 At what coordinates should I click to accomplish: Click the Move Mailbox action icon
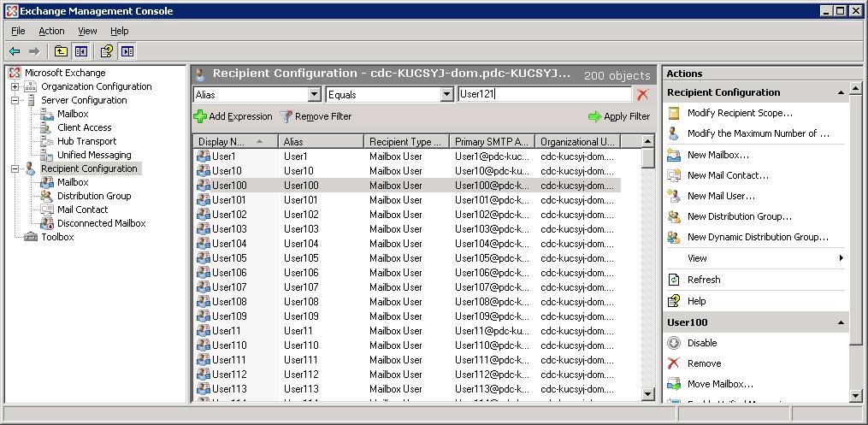click(x=674, y=384)
